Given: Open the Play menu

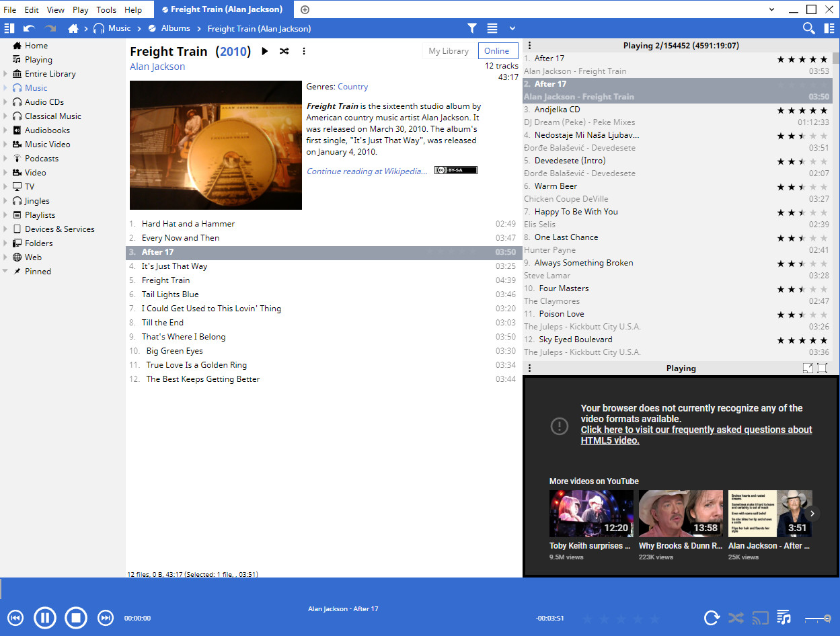Looking at the screenshot, I should pos(80,9).
